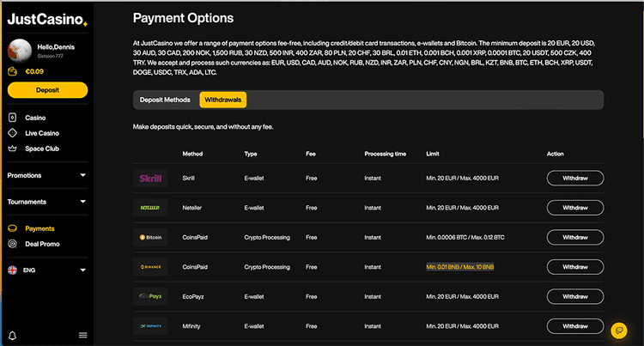
Task: Withdraw using Skrill
Action: point(575,178)
